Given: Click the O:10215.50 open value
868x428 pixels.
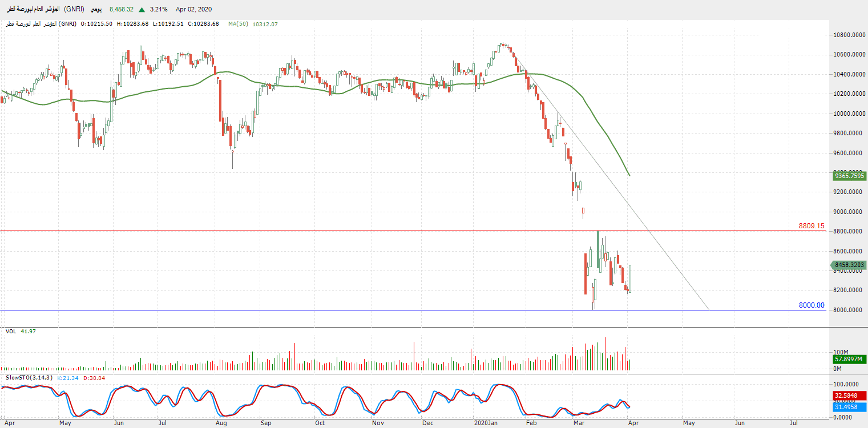Looking at the screenshot, I should coord(96,24).
